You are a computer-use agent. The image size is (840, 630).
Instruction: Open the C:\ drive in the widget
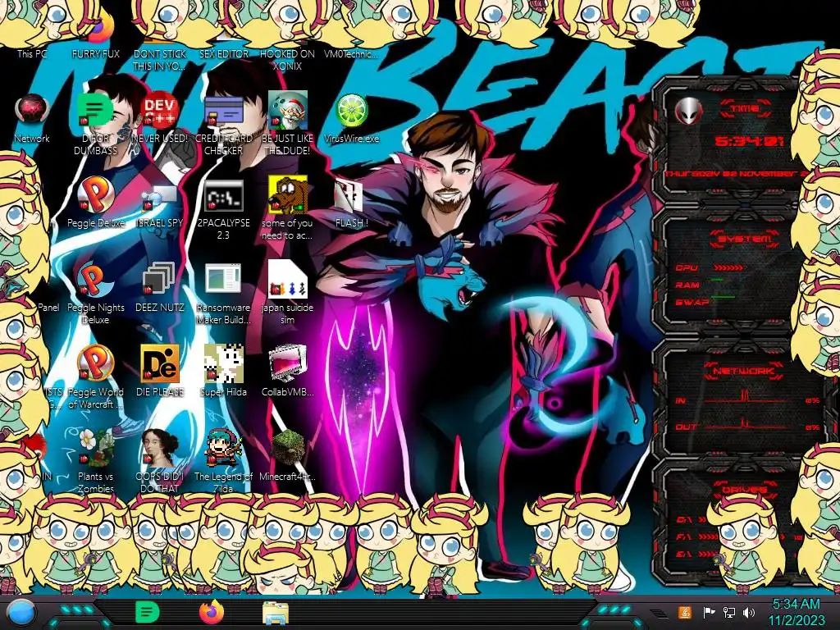click(x=685, y=519)
